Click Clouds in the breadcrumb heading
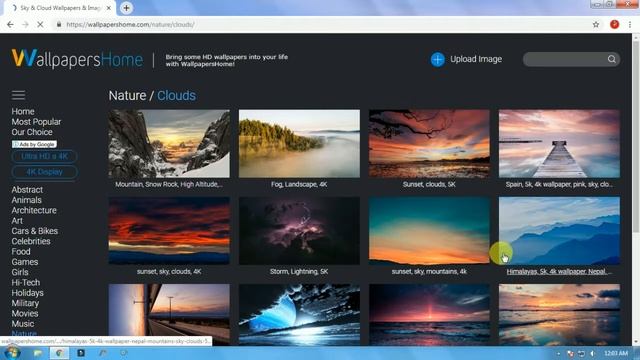The image size is (640, 360). (x=176, y=96)
